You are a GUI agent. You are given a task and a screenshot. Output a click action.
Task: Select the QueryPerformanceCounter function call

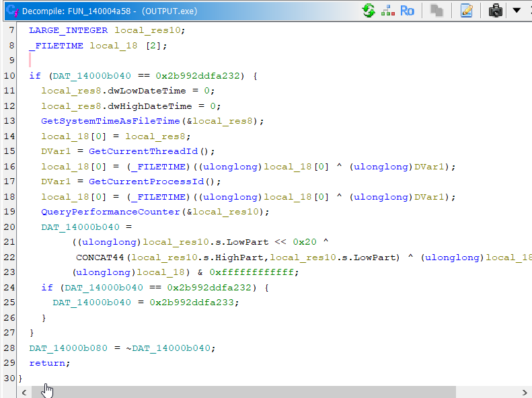click(x=110, y=212)
